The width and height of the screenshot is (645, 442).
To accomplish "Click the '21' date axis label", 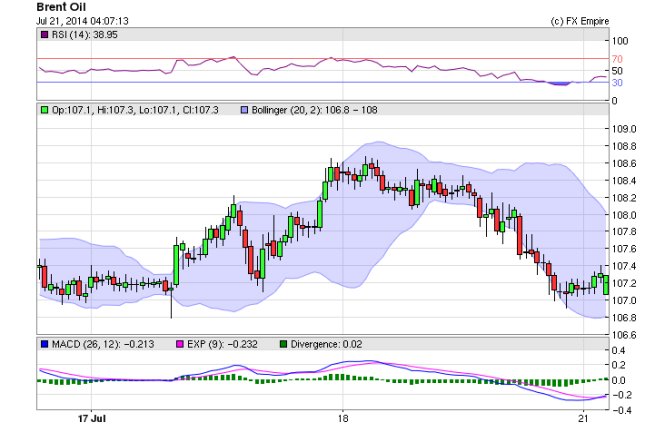I will (583, 419).
